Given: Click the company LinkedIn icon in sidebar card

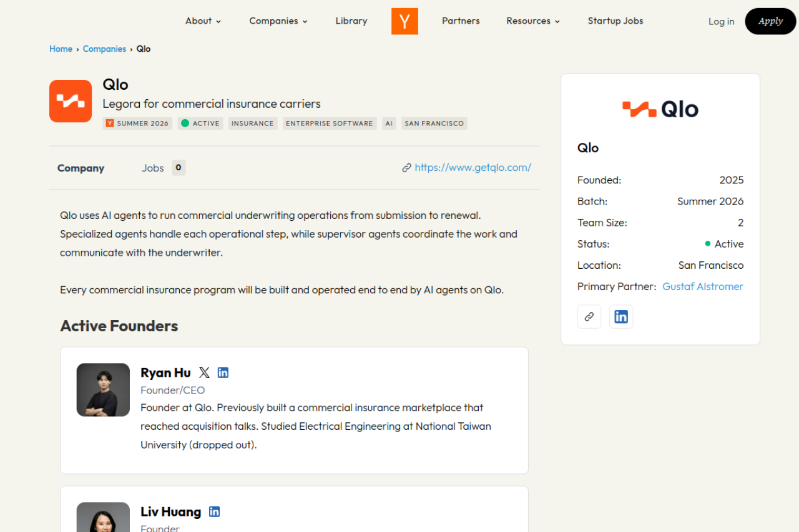Looking at the screenshot, I should 621,317.
